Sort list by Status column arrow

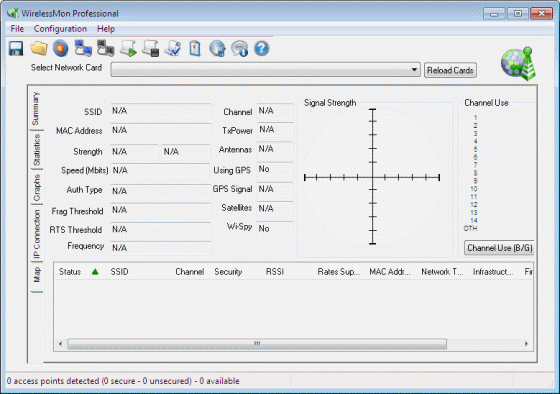(95, 272)
